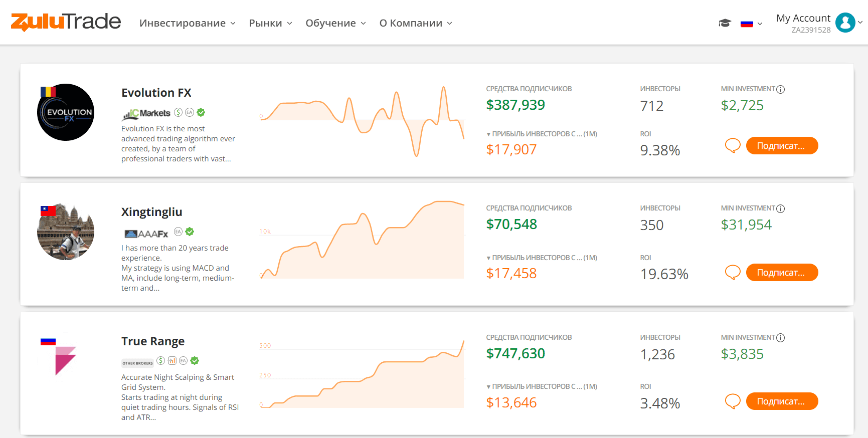Click the Xingtingliu EA badge

click(x=178, y=232)
